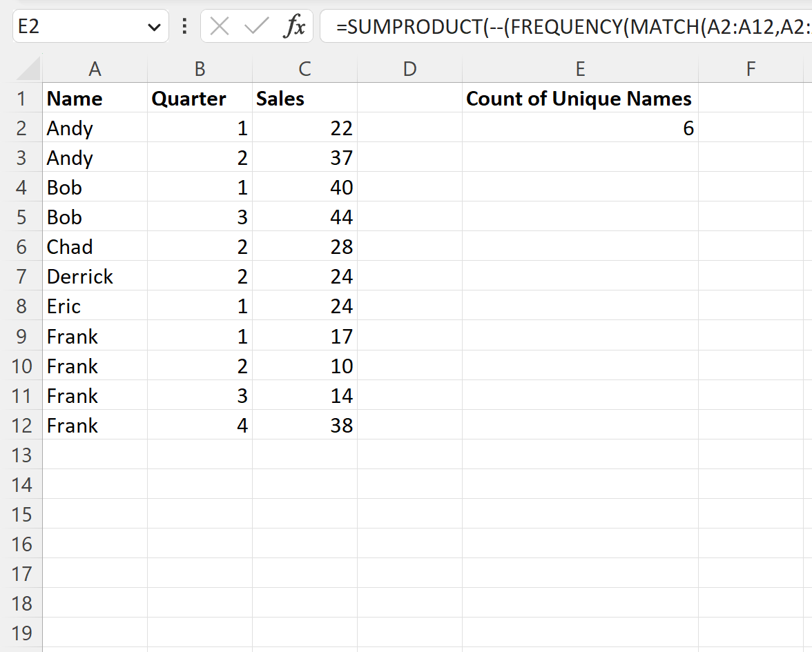812x652 pixels.
Task: Select the cell containing 'Count of Unique Names'
Action: [x=580, y=98]
